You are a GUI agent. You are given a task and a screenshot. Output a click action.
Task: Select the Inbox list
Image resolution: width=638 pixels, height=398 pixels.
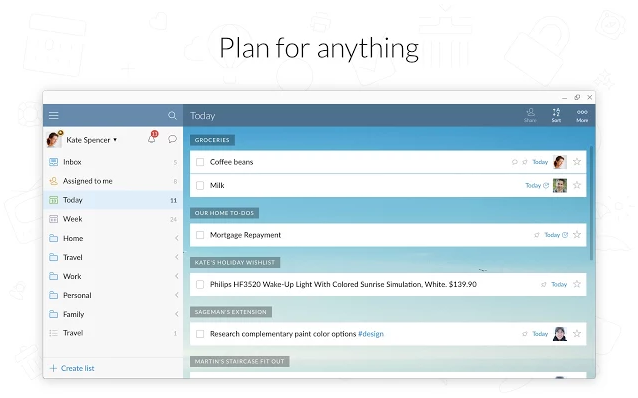(x=113, y=162)
